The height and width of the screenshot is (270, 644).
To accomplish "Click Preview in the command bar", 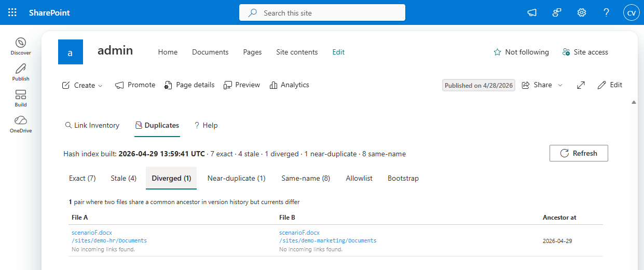I will coord(242,85).
